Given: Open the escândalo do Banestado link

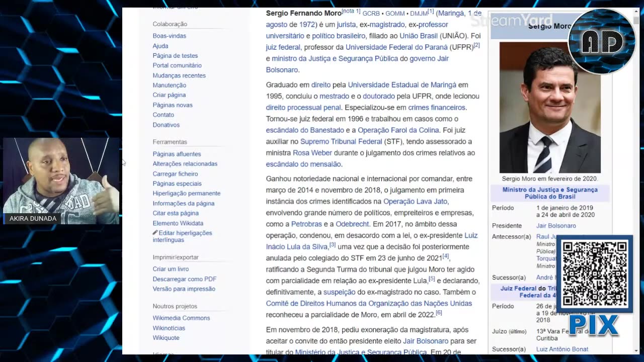Looking at the screenshot, I should pos(305,130).
